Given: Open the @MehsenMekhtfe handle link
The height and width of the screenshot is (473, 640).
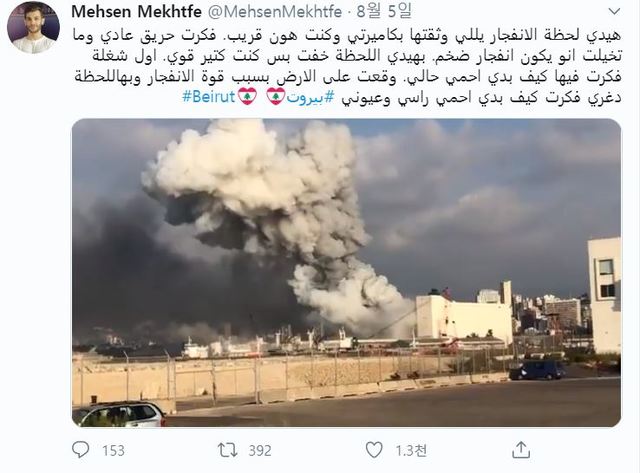Looking at the screenshot, I should 275,11.
